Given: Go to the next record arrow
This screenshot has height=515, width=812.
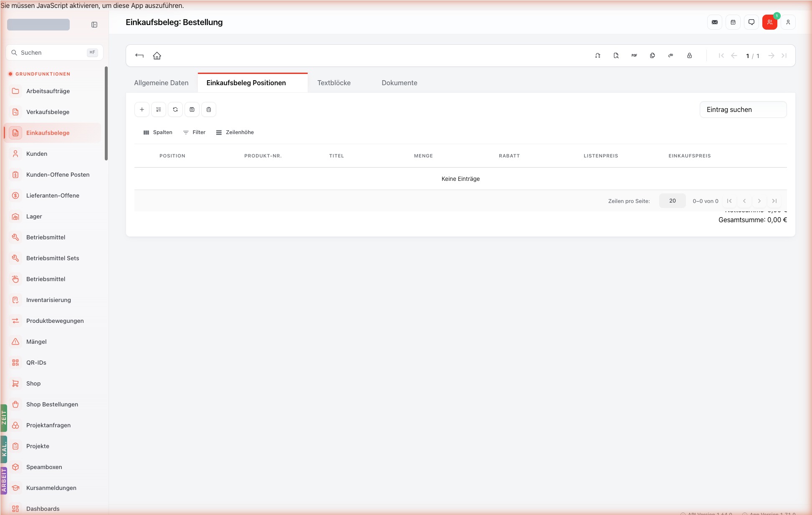Looking at the screenshot, I should [x=771, y=56].
